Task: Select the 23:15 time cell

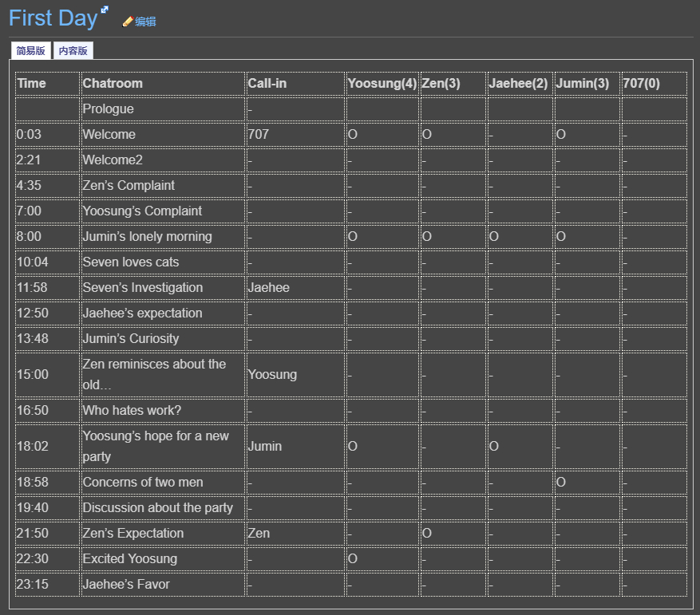Action: (x=47, y=584)
